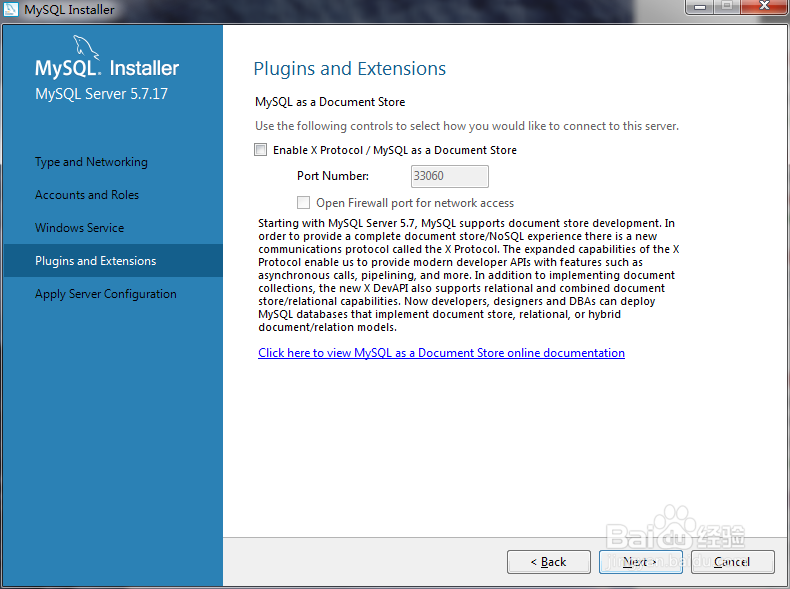Click the 'MySQL Server 5.7.17' version text
Image resolution: width=790 pixels, height=589 pixels.
coord(101,94)
